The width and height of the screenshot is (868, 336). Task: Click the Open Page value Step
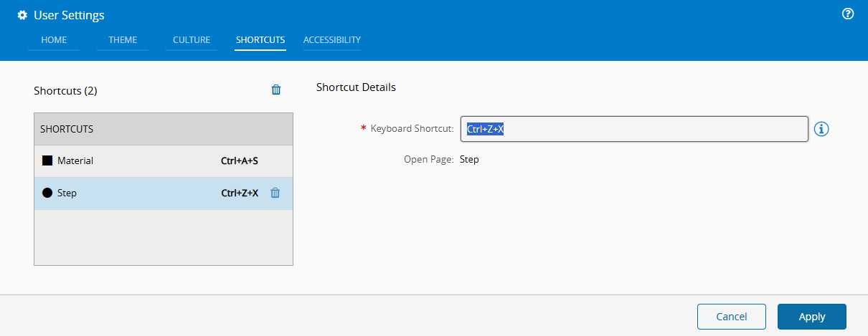point(469,160)
